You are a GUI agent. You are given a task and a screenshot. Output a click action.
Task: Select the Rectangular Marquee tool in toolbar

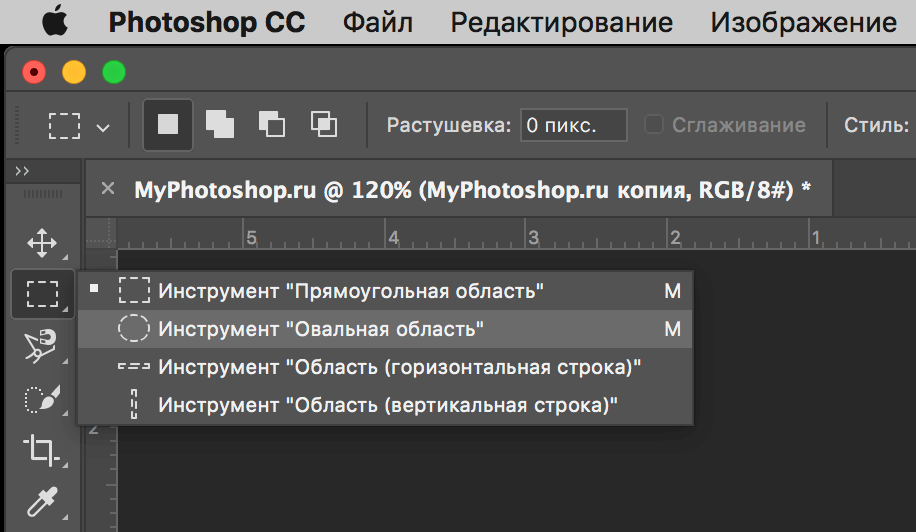41,294
